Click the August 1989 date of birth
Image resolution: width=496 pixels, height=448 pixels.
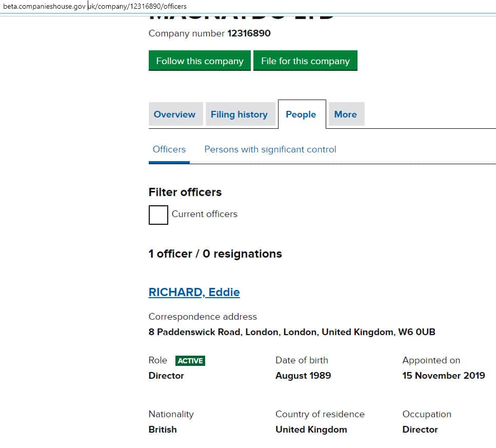(x=303, y=376)
